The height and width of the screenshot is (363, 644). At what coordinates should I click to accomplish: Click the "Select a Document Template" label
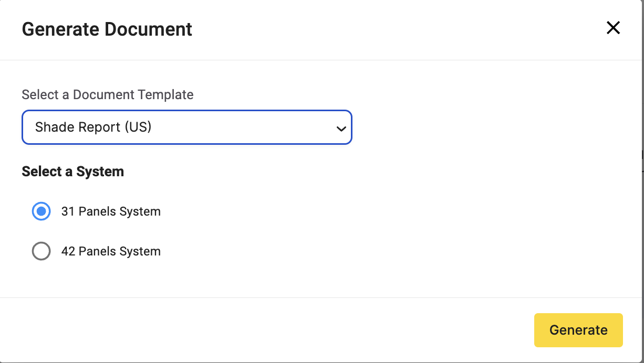coord(108,95)
